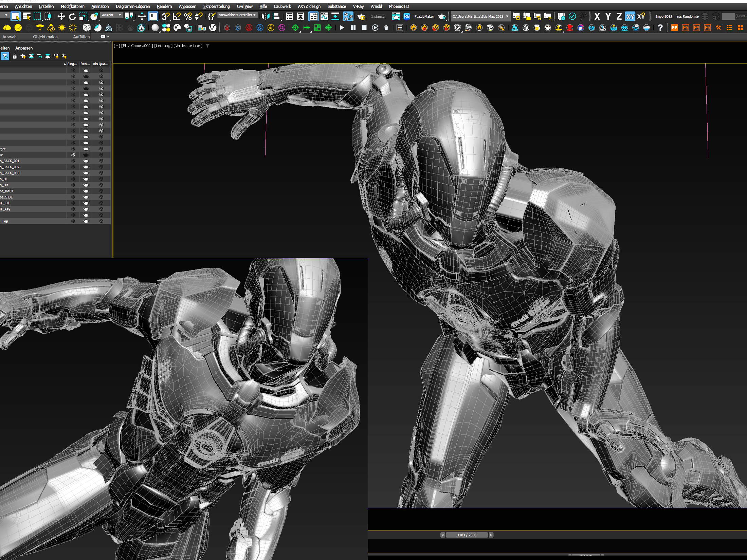Click the yellow sun light icon
The image size is (747, 560).
click(62, 27)
